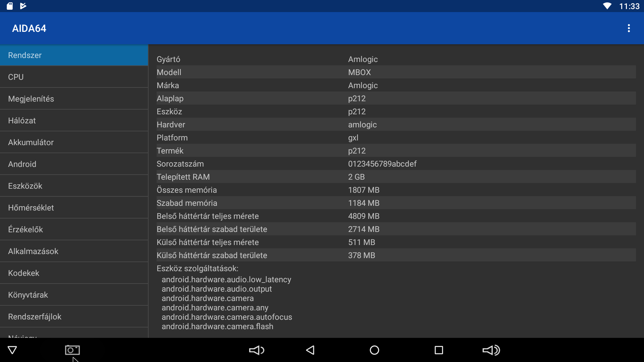Tap the volume up speaker icon

pos(491,350)
